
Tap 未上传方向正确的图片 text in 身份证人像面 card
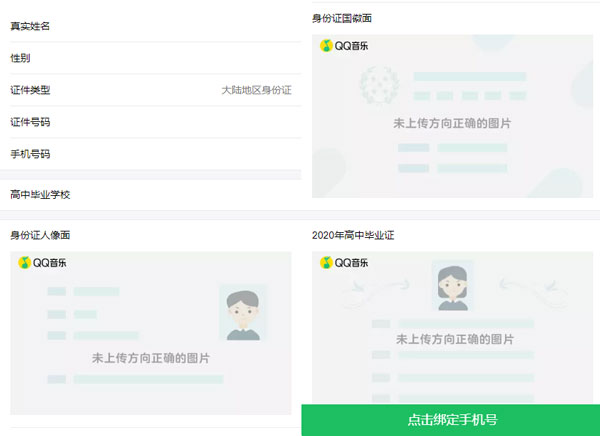pyautogui.click(x=151, y=357)
